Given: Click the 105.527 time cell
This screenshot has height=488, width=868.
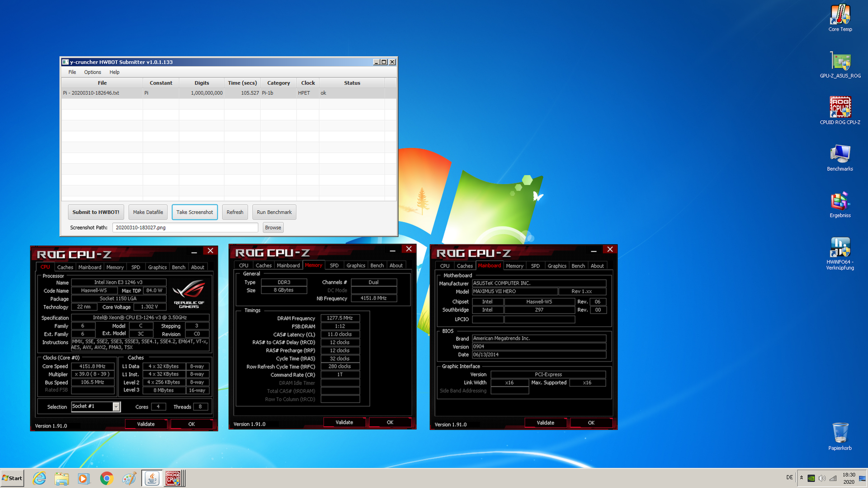Looking at the screenshot, I should tap(242, 93).
